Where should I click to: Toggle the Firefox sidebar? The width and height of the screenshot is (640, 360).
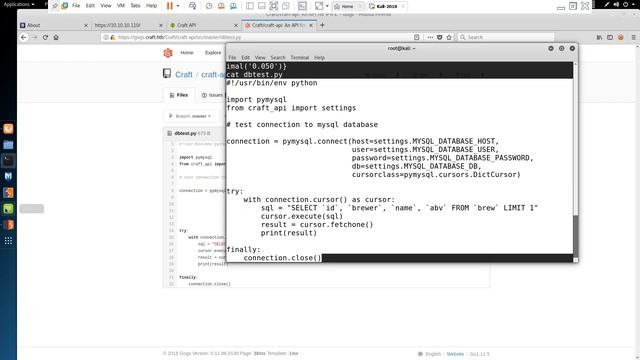point(610,37)
